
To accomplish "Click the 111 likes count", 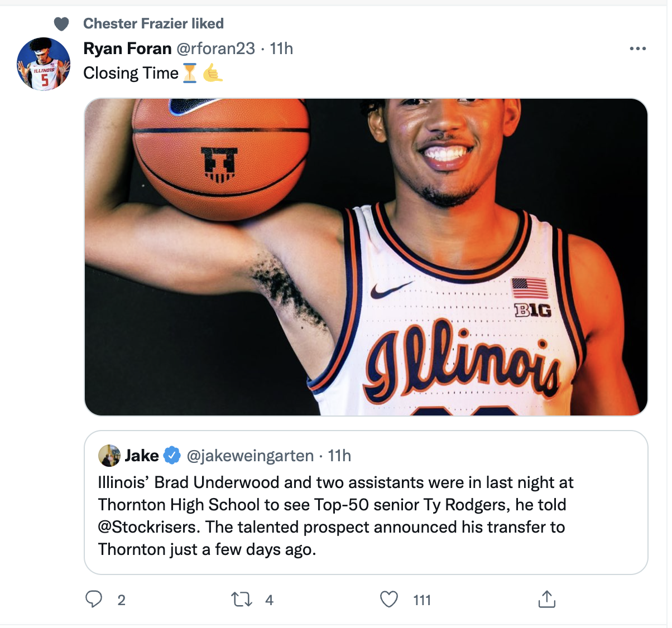I will [422, 600].
